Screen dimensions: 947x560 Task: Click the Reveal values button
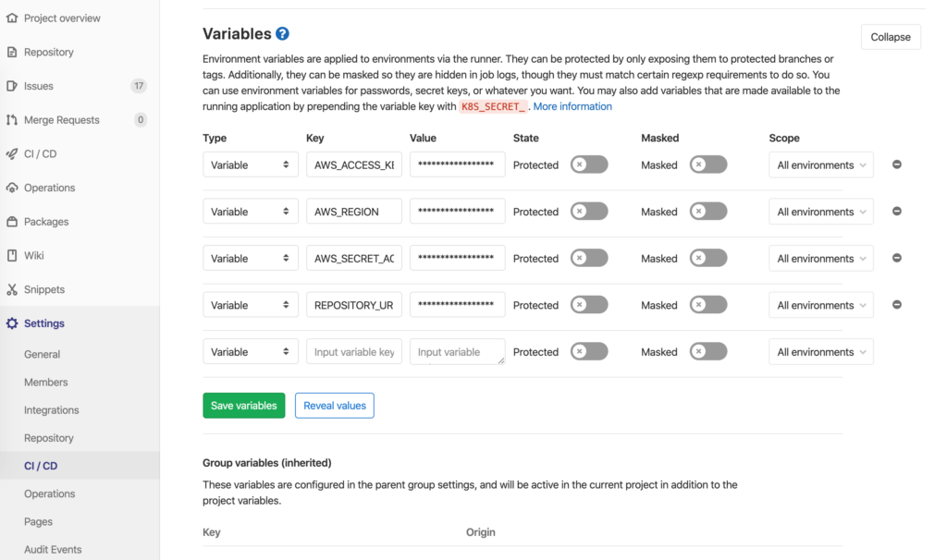[335, 406]
